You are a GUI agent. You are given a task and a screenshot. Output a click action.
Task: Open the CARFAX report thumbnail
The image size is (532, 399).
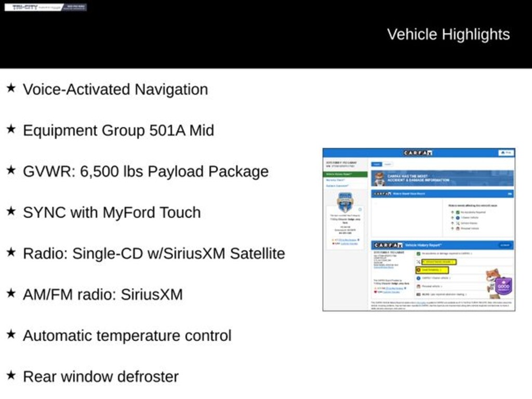[x=419, y=229]
